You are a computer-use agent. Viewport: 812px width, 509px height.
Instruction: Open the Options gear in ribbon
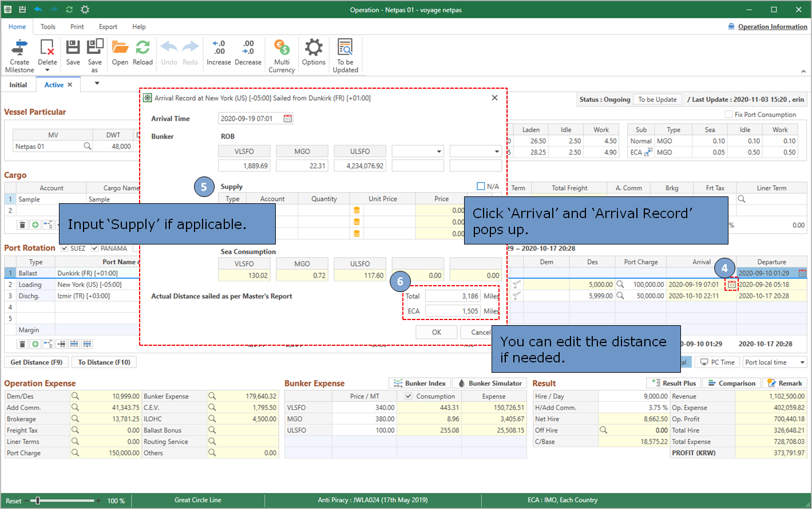pyautogui.click(x=314, y=48)
